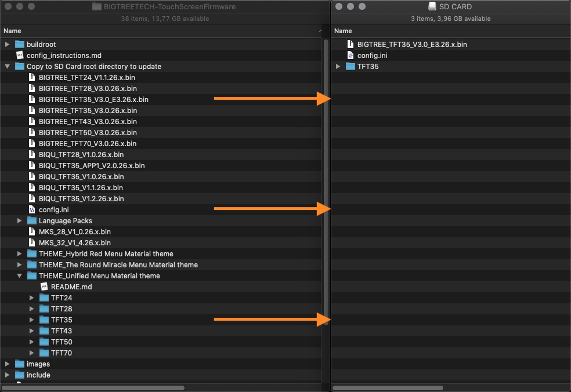Close the SD CARD window
This screenshot has height=392, width=571.
tap(339, 6)
